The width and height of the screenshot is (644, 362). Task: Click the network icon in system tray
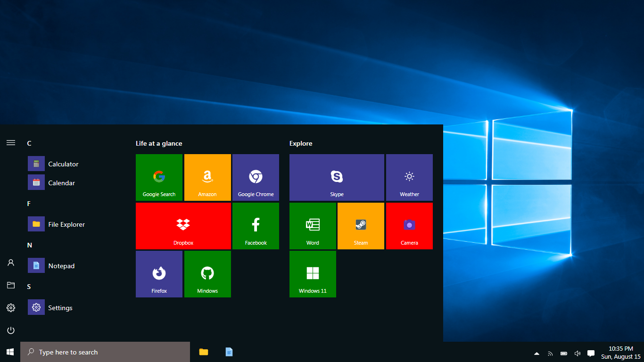coord(550,353)
